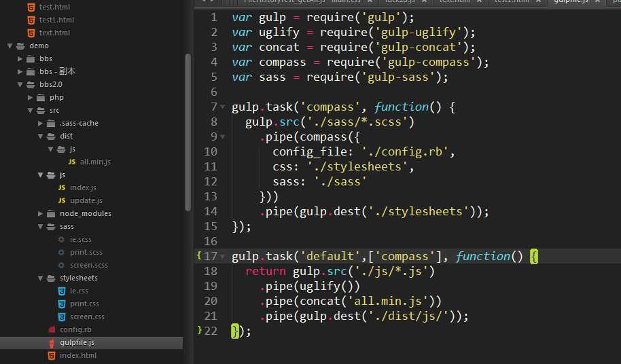Click the CSS3 icon beside print.css
This screenshot has height=364, width=621.
[61, 304]
